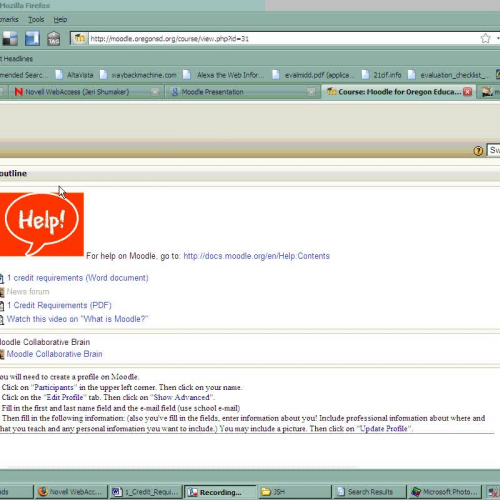Open the AltaVista bookmark
Image resolution: width=500 pixels, height=500 pixels.
click(80, 75)
